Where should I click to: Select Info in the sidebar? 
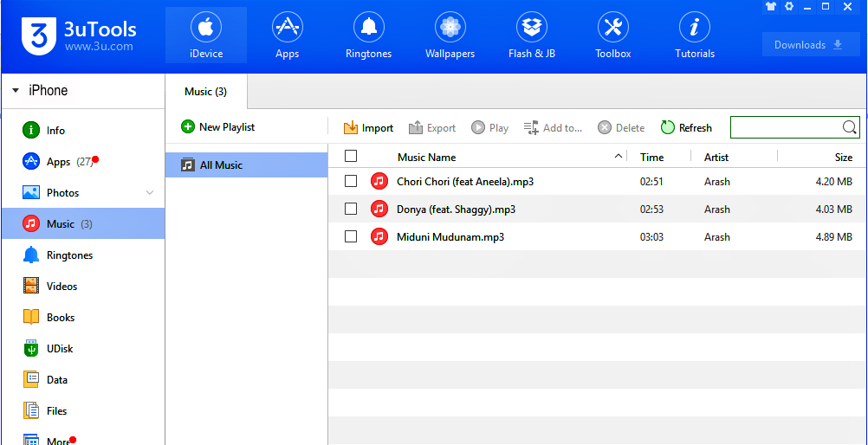(x=83, y=131)
